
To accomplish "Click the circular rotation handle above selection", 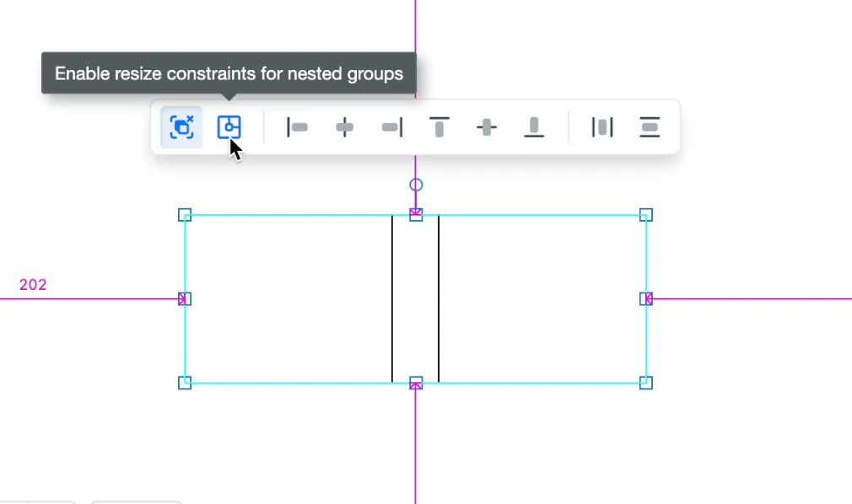I will point(416,185).
